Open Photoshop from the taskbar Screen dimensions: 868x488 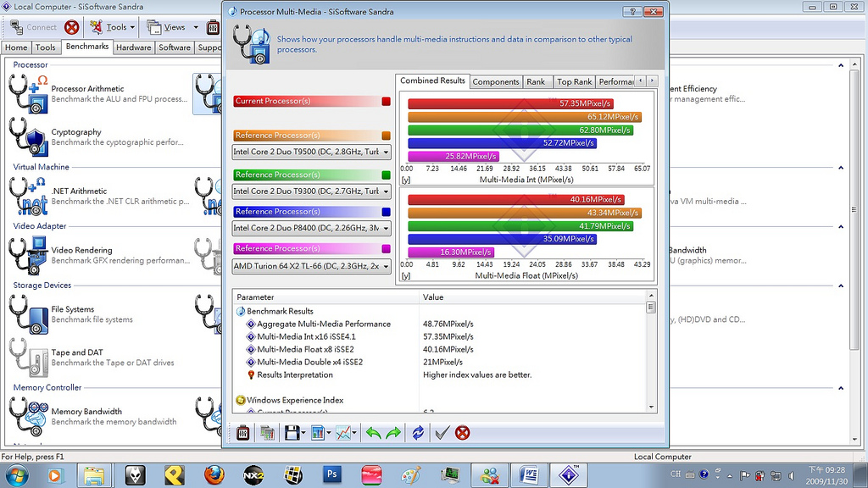[332, 474]
